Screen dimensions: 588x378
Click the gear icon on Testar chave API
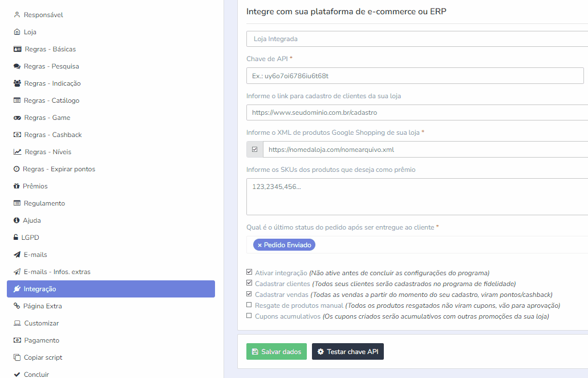click(x=321, y=351)
